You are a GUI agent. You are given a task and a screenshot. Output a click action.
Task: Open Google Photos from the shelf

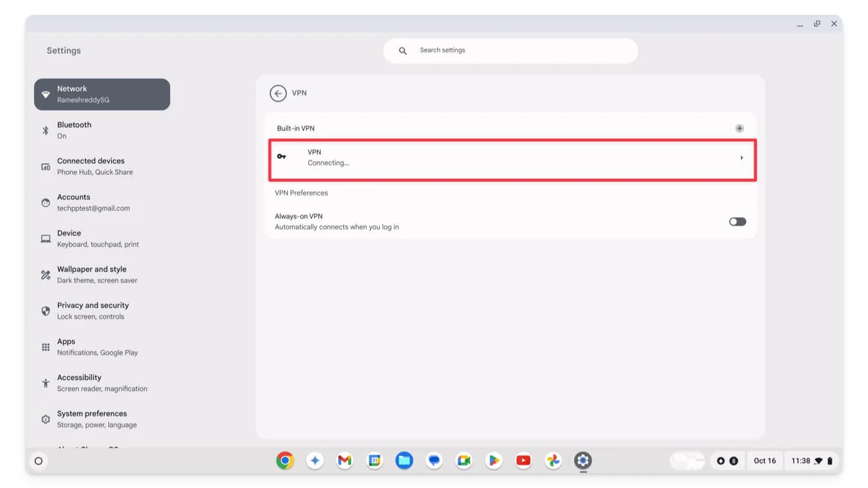pos(553,461)
